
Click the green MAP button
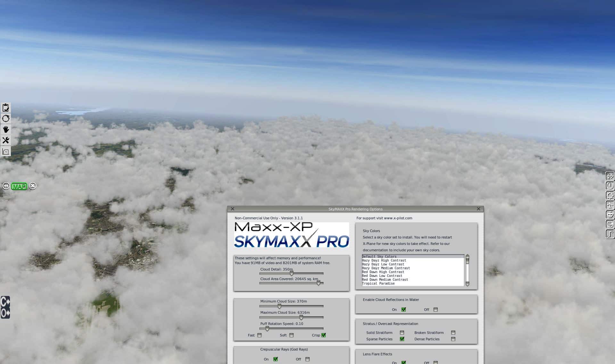[19, 186]
